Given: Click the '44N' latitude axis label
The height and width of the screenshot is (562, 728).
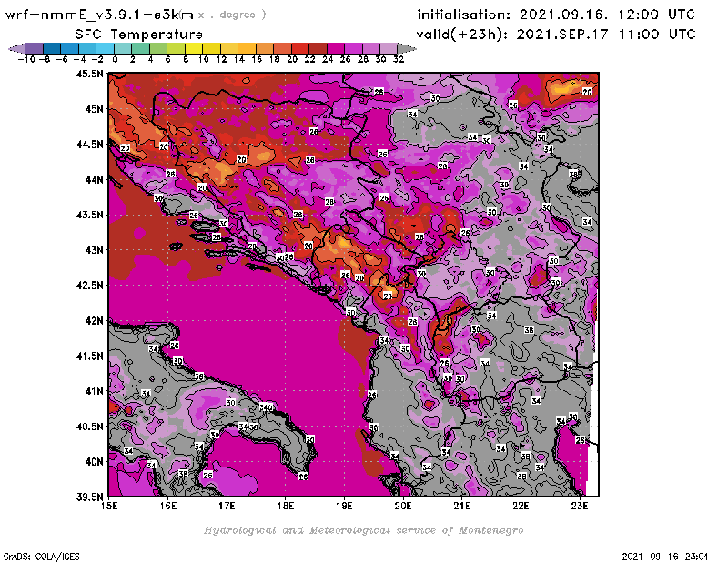Looking at the screenshot, I should click(x=94, y=179).
